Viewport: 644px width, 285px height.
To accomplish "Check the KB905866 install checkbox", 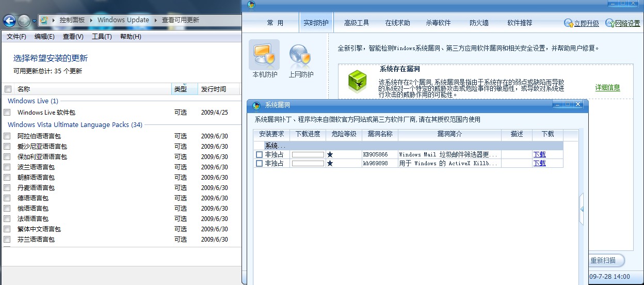I will tap(259, 154).
